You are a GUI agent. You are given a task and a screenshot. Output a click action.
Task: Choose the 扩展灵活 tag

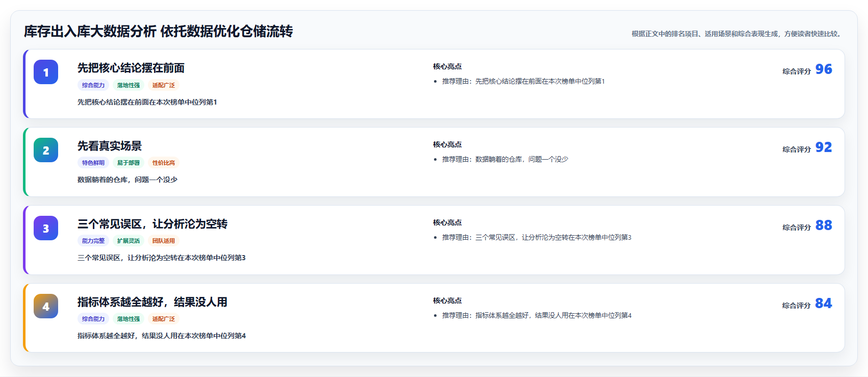tap(129, 241)
